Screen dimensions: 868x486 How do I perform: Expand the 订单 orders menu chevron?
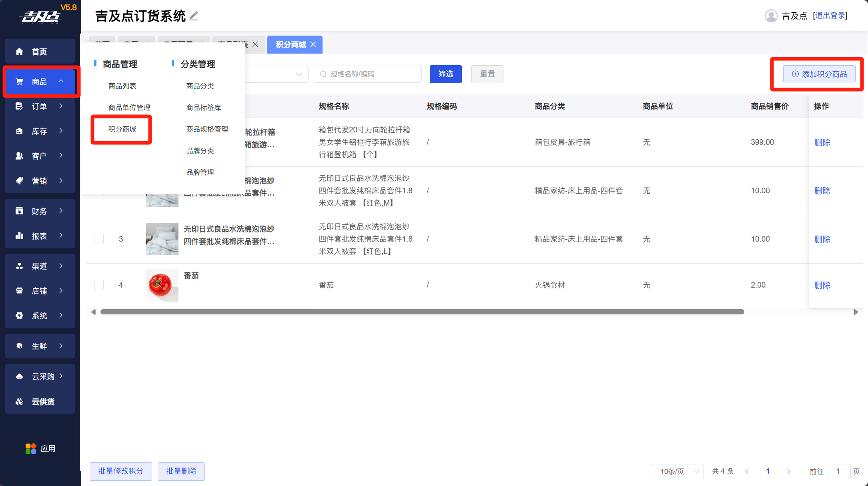61,106
